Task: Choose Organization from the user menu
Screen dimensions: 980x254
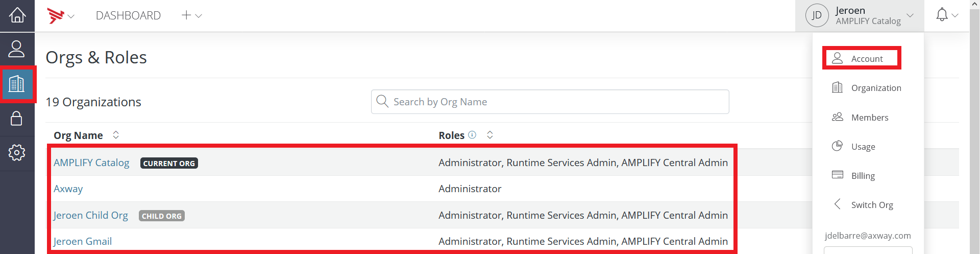Action: [x=867, y=88]
